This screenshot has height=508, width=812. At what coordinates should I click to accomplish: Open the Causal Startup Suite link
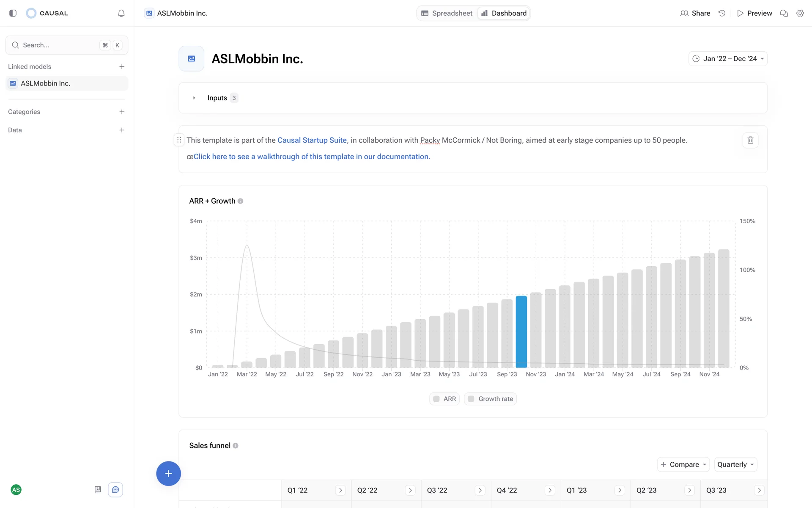coord(312,140)
